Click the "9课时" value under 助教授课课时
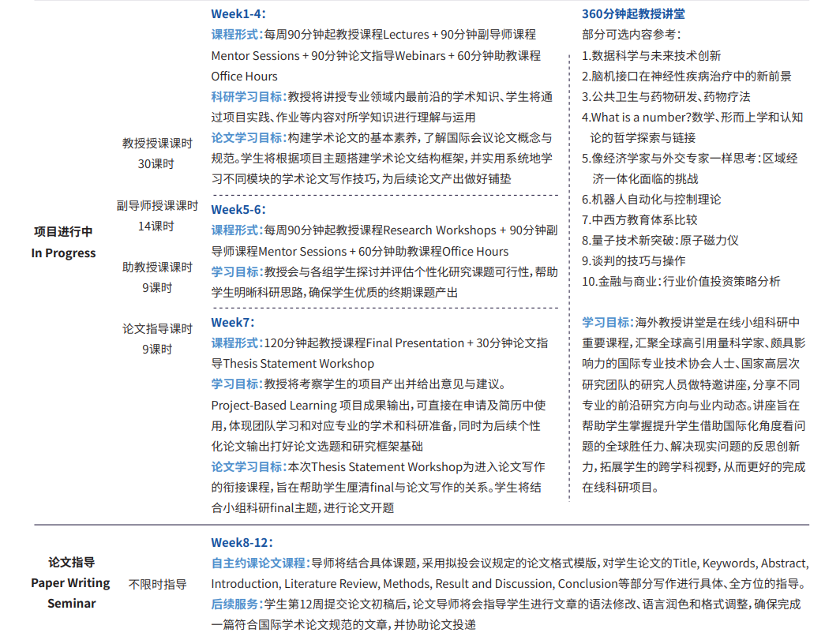Screen dimensions: 840x640 click(157, 287)
